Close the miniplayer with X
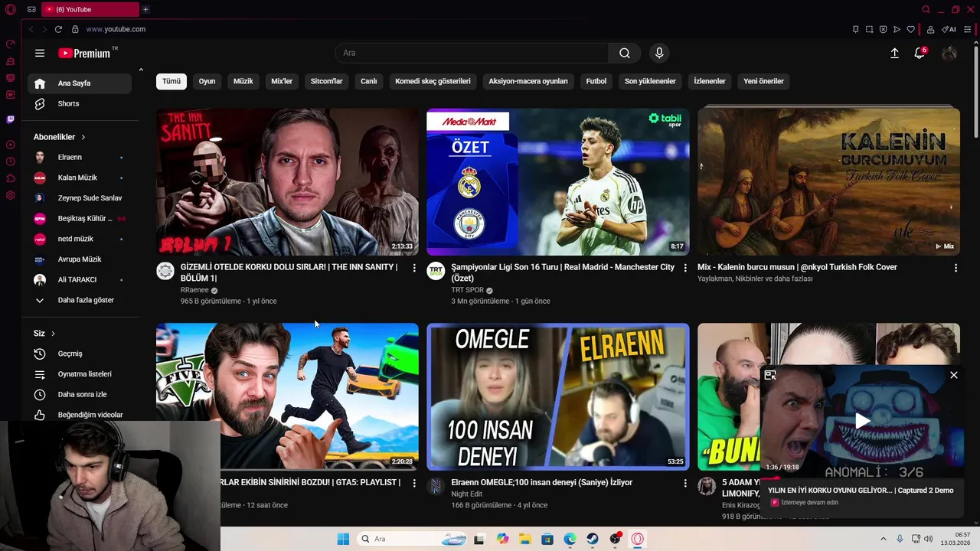980x551 pixels. click(954, 375)
